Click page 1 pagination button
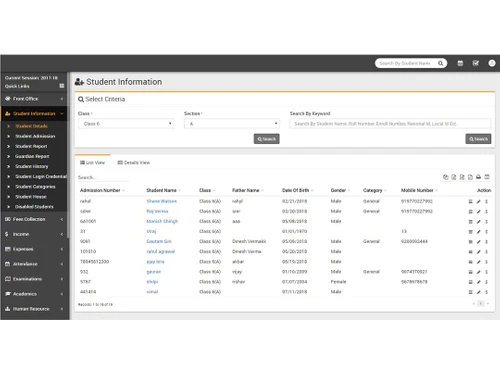The width and height of the screenshot is (500, 375). [481, 303]
